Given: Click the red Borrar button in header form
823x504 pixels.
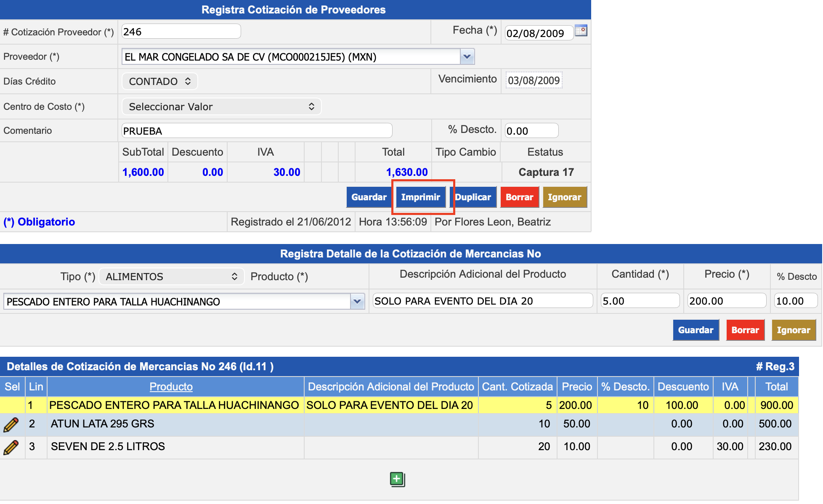Looking at the screenshot, I should pyautogui.click(x=519, y=197).
